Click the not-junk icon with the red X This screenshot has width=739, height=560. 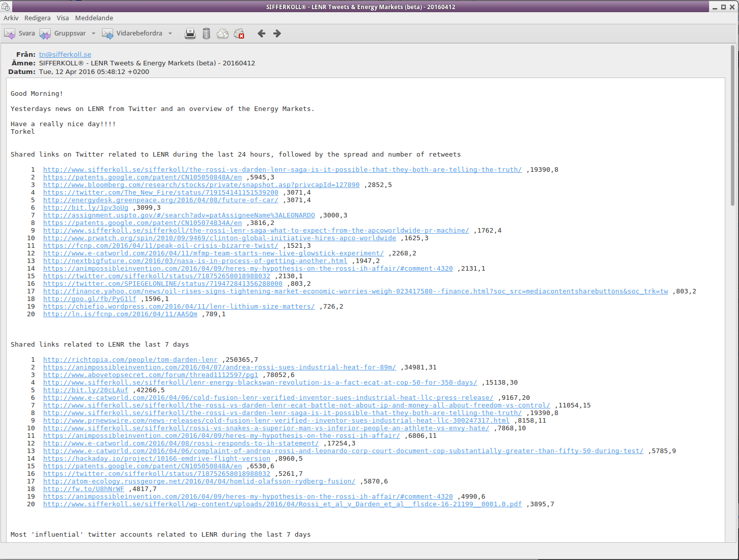(239, 33)
